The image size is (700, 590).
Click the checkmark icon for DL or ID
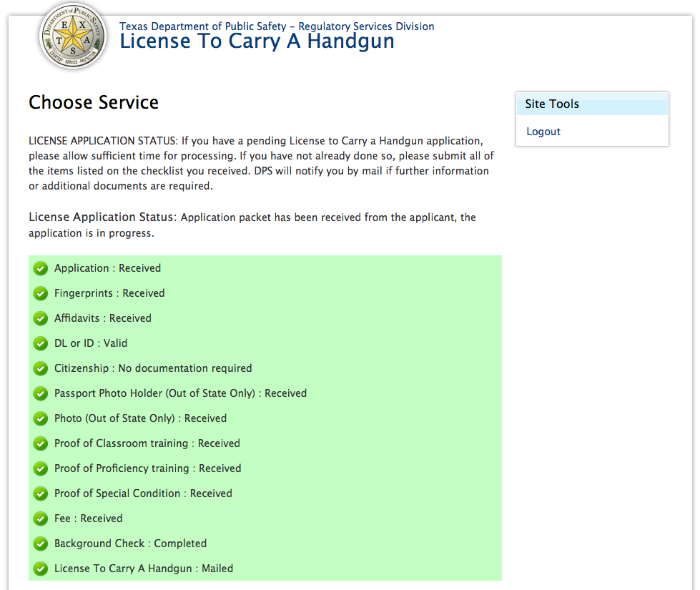coord(41,344)
